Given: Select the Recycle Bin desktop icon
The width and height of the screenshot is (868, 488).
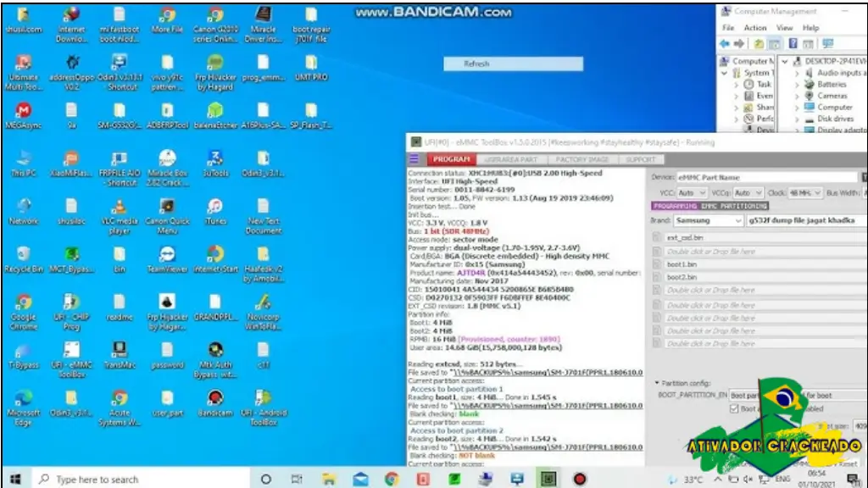Looking at the screenshot, I should pos(23,259).
